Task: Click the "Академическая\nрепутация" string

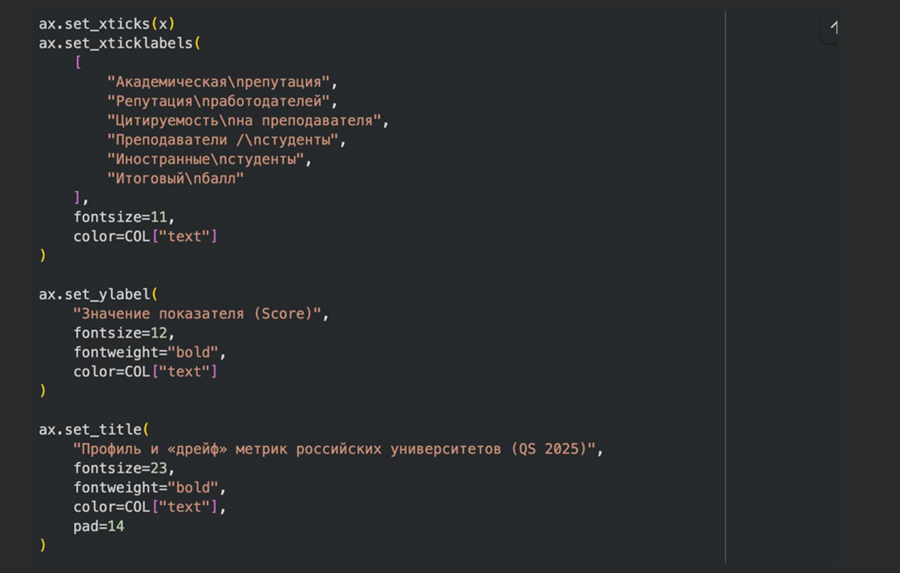Action: pyautogui.click(x=221, y=82)
